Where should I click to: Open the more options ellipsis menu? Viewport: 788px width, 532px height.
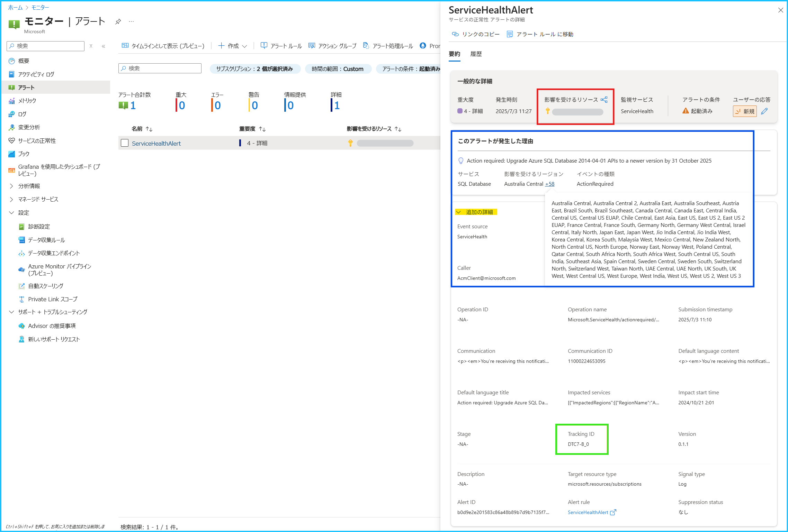[x=131, y=21]
